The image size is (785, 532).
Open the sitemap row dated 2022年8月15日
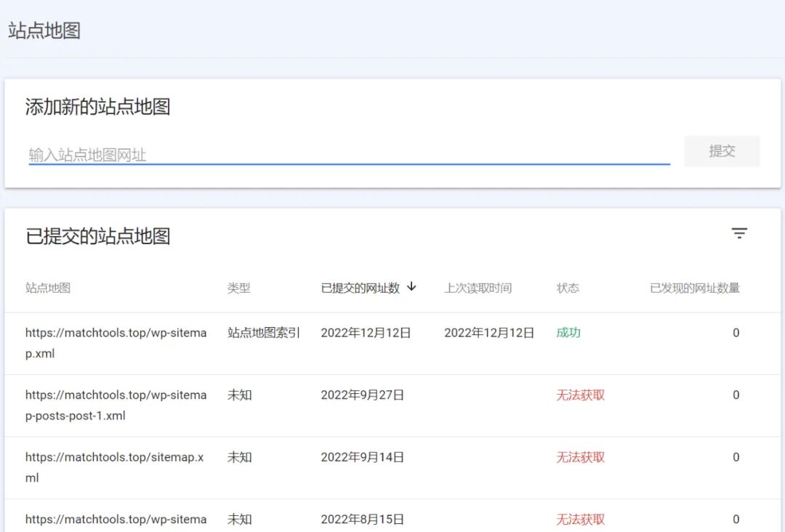116,519
